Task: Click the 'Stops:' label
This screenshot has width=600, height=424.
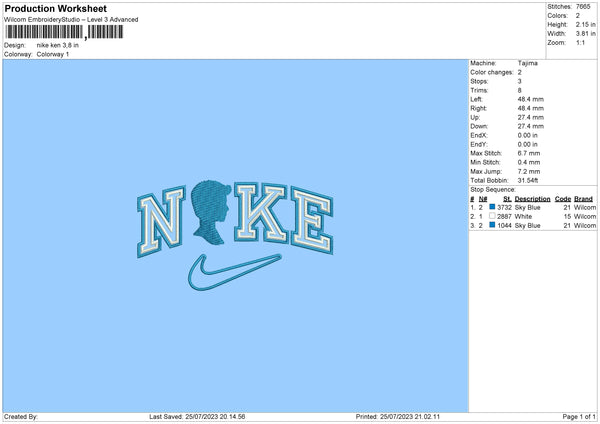Action: 479,82
